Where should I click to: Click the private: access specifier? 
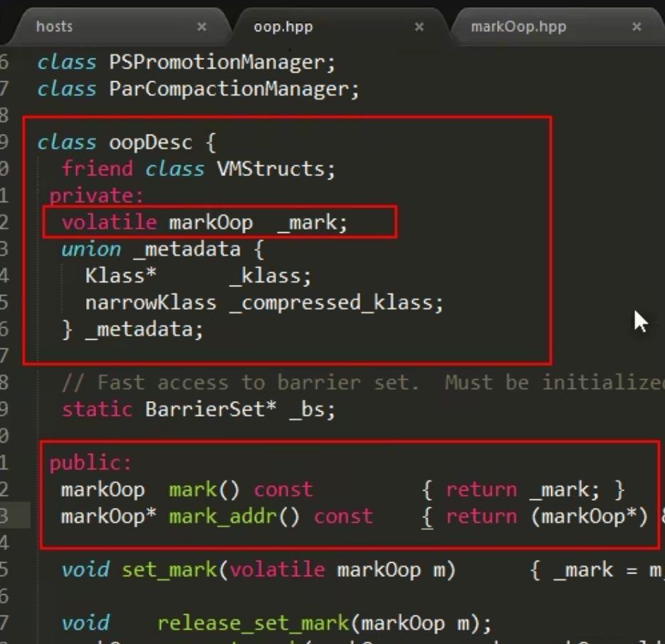96,196
